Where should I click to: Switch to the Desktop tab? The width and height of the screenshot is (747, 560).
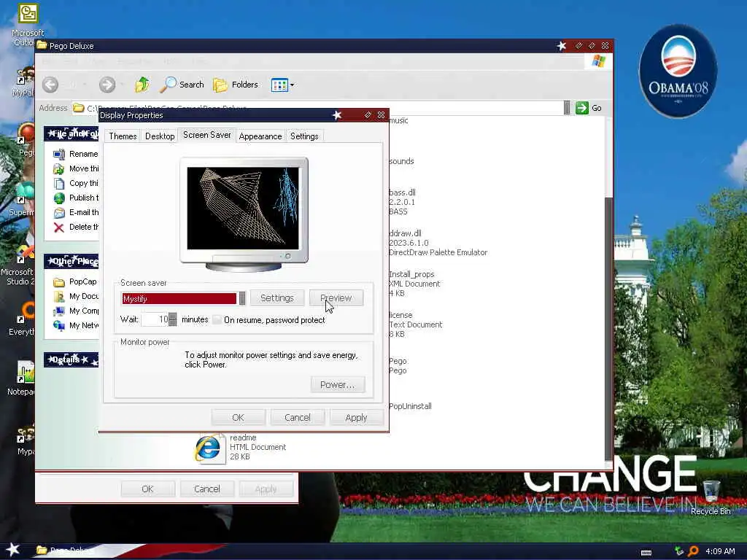pyautogui.click(x=160, y=136)
